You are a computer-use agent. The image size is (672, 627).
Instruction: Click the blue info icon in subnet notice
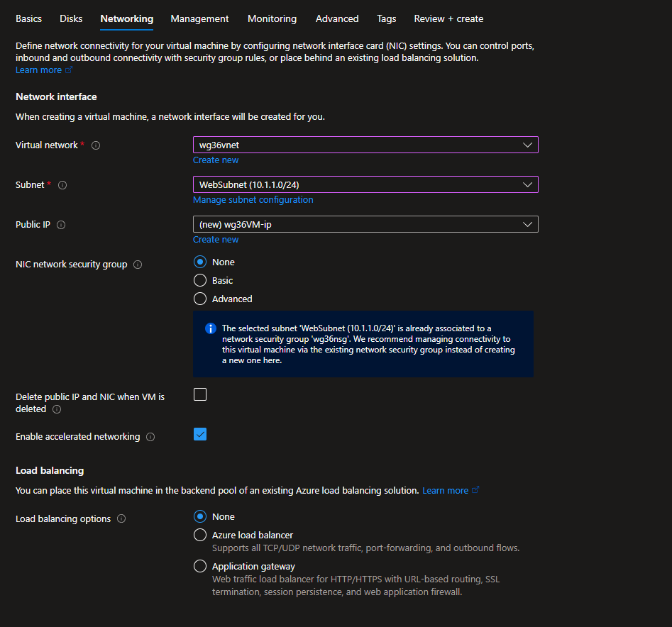click(210, 328)
